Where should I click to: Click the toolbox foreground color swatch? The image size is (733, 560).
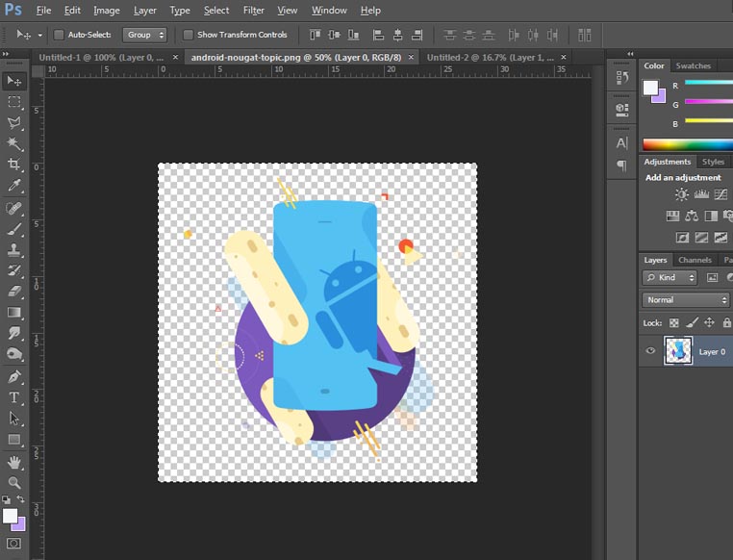pos(10,516)
